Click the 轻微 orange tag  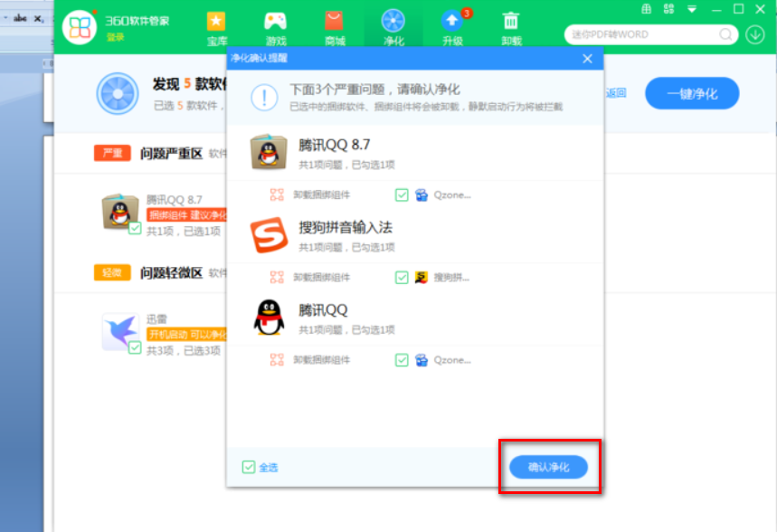click(x=112, y=272)
